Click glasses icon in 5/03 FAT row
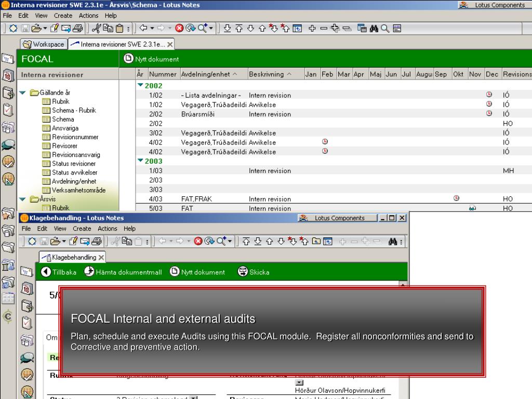The width and height of the screenshot is (532, 399). [472, 208]
